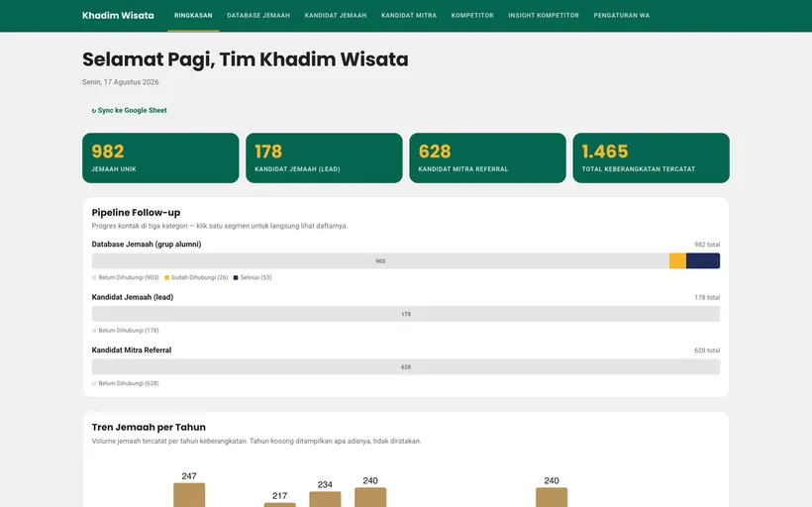Image resolution: width=812 pixels, height=507 pixels.
Task: Click the 178 total label
Action: 707,297
